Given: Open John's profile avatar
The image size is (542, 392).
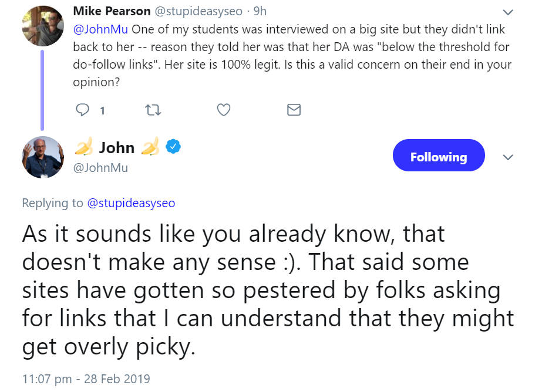Looking at the screenshot, I should point(43,157).
